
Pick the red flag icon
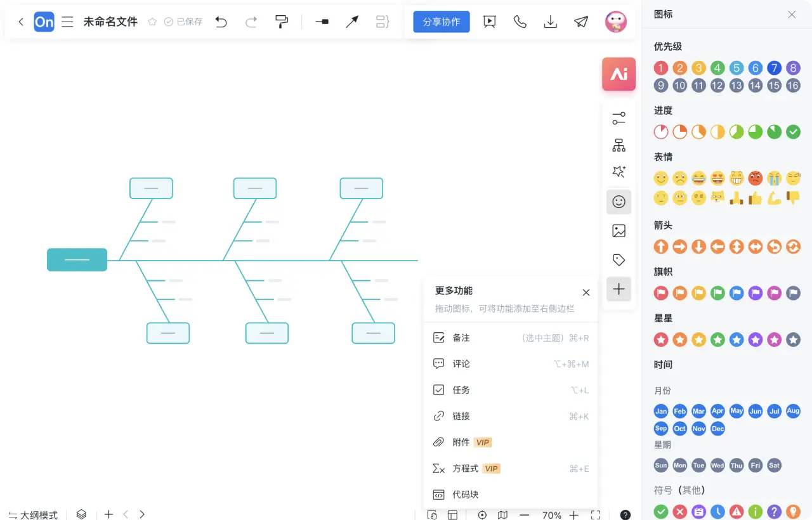click(x=661, y=293)
